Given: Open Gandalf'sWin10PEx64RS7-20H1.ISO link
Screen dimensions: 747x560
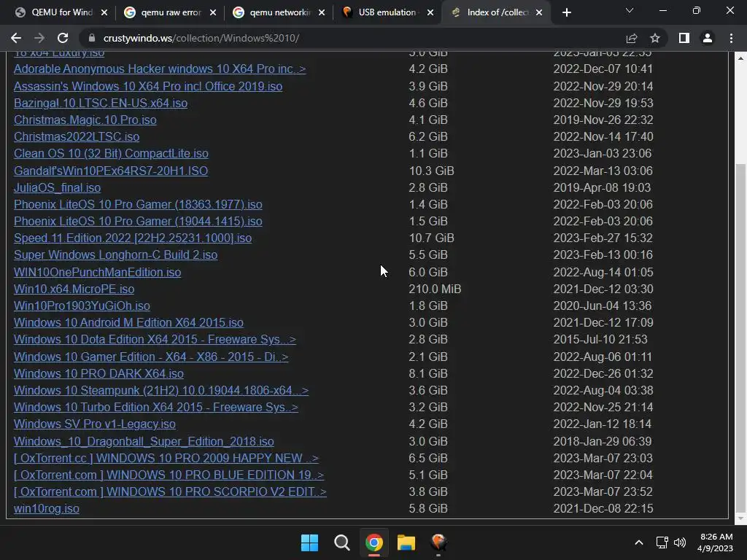Looking at the screenshot, I should (x=111, y=171).
